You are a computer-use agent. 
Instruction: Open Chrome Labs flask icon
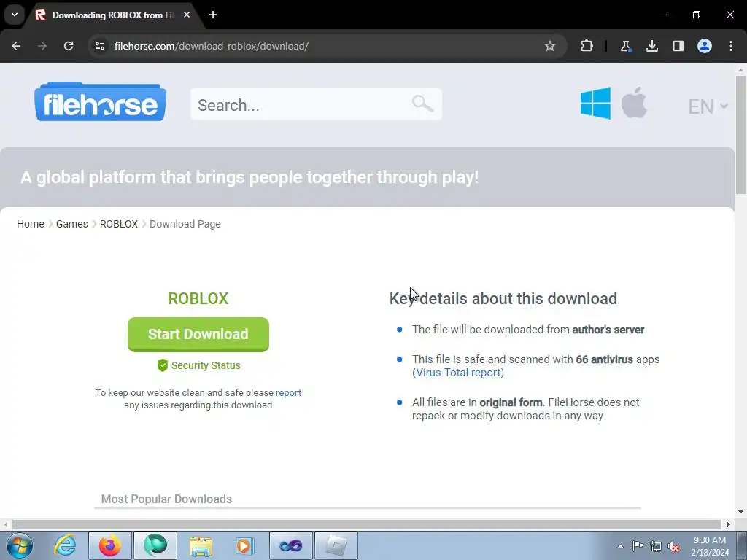[x=625, y=46]
